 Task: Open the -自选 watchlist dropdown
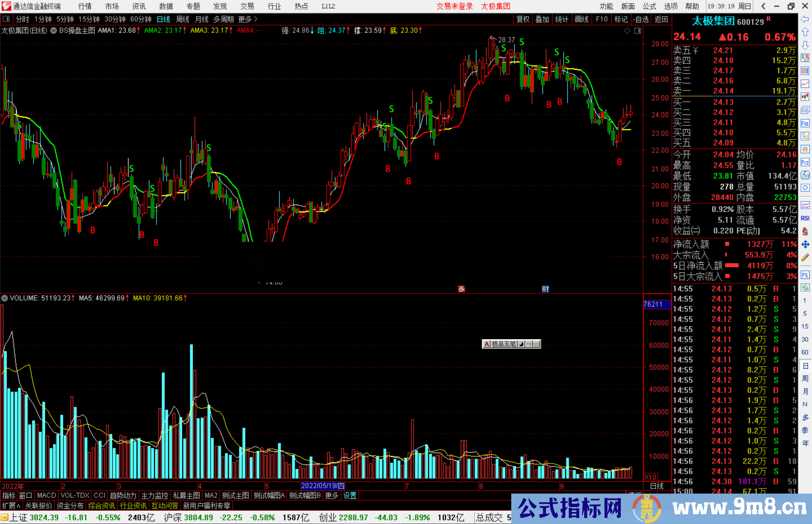(641, 19)
